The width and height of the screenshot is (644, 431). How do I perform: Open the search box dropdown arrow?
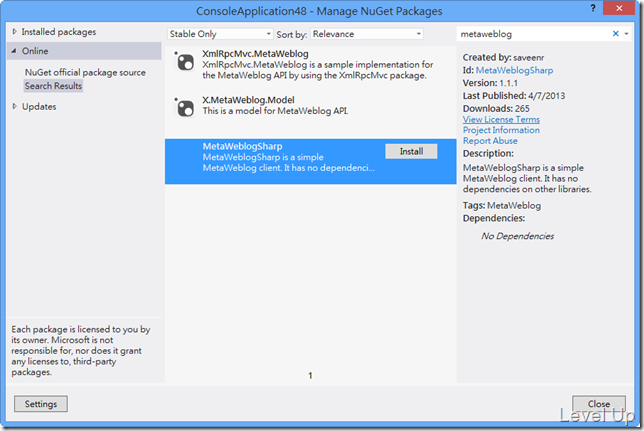pos(626,34)
